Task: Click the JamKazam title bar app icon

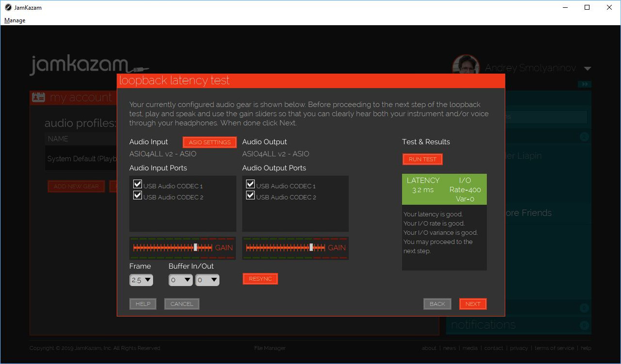Action: tap(8, 7)
